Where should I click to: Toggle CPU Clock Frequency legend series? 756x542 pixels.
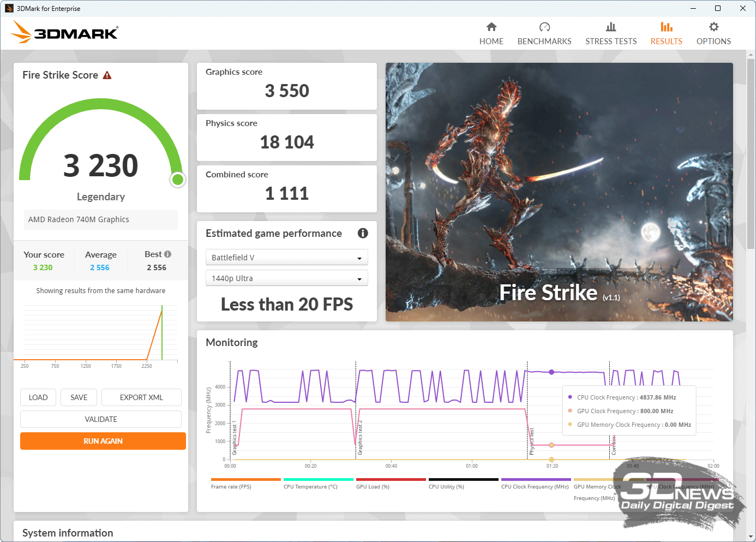pos(535,486)
